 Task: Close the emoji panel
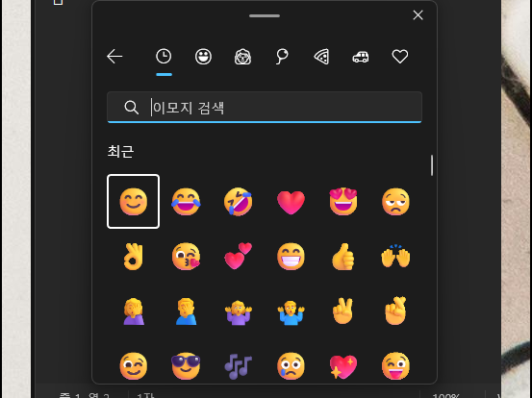418,15
